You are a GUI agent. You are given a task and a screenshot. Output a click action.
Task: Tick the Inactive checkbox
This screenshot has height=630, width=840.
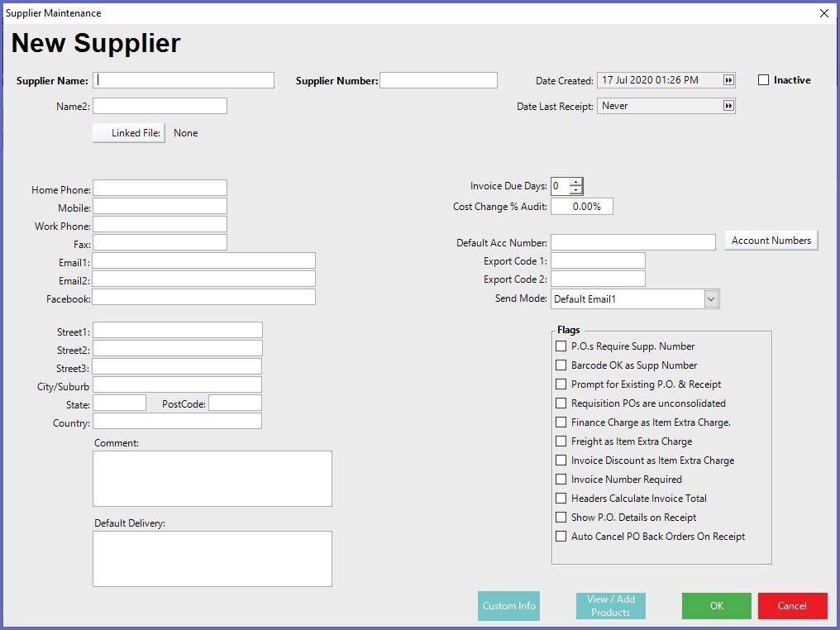(764, 80)
